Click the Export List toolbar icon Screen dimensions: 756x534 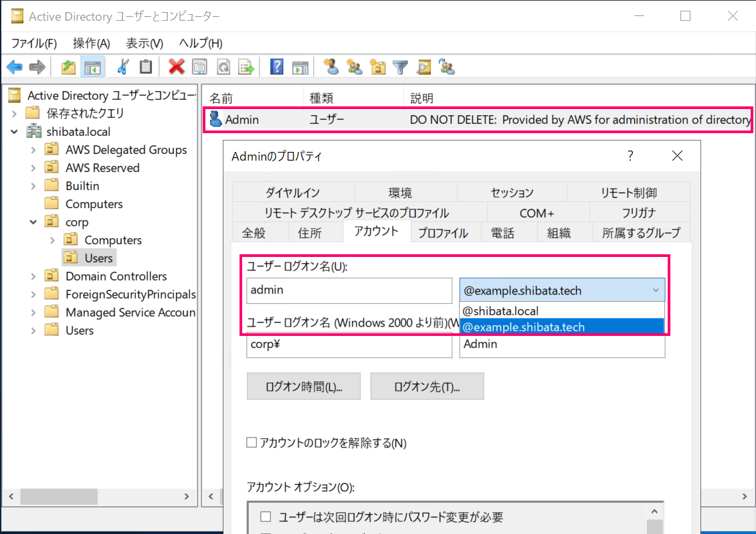pyautogui.click(x=246, y=67)
